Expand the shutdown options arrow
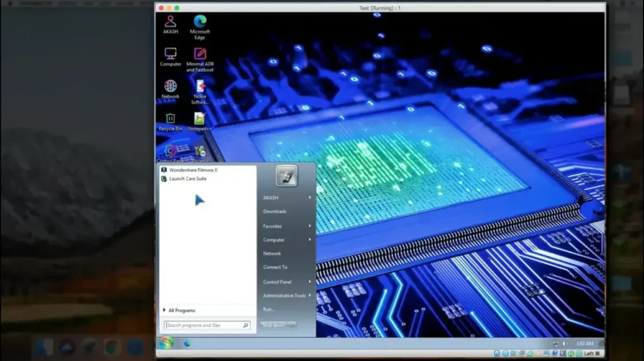This screenshot has height=361, width=644. [292, 325]
